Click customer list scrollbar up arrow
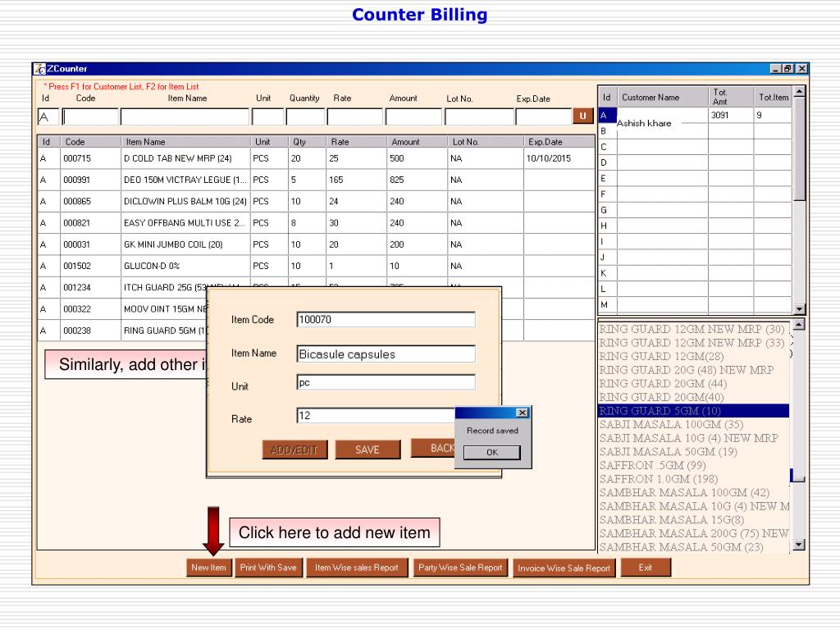The image size is (840, 630). tap(799, 92)
